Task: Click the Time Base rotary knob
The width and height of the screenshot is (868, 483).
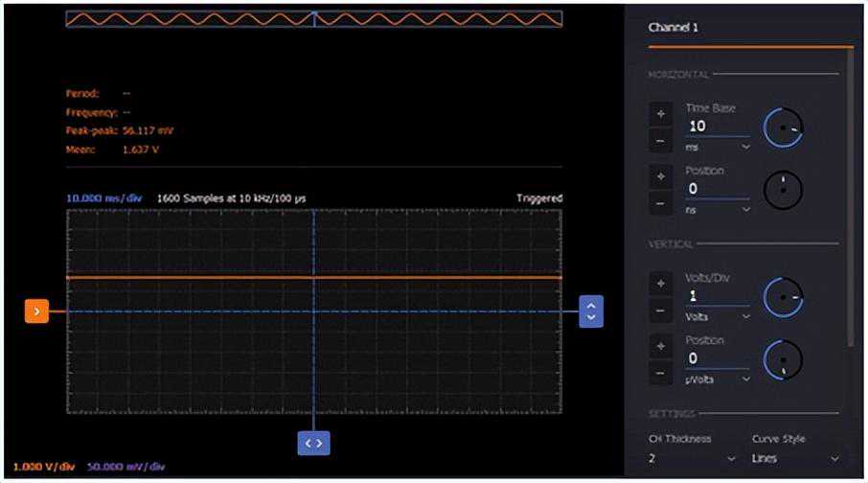Action: (783, 128)
